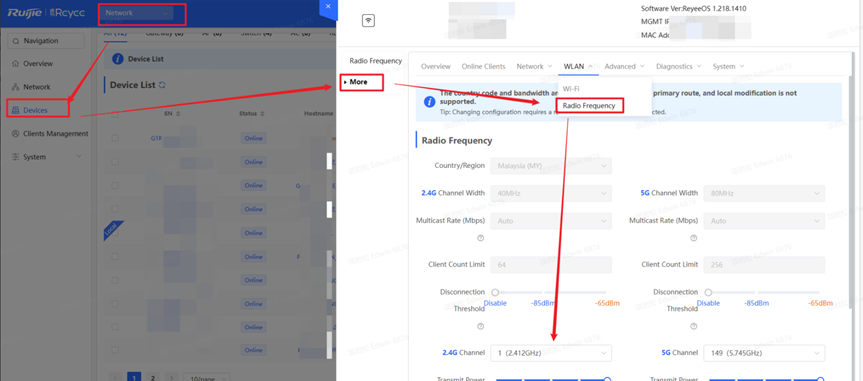The image size is (863, 381).
Task: Go to page 2 of device list
Action: pos(153,378)
